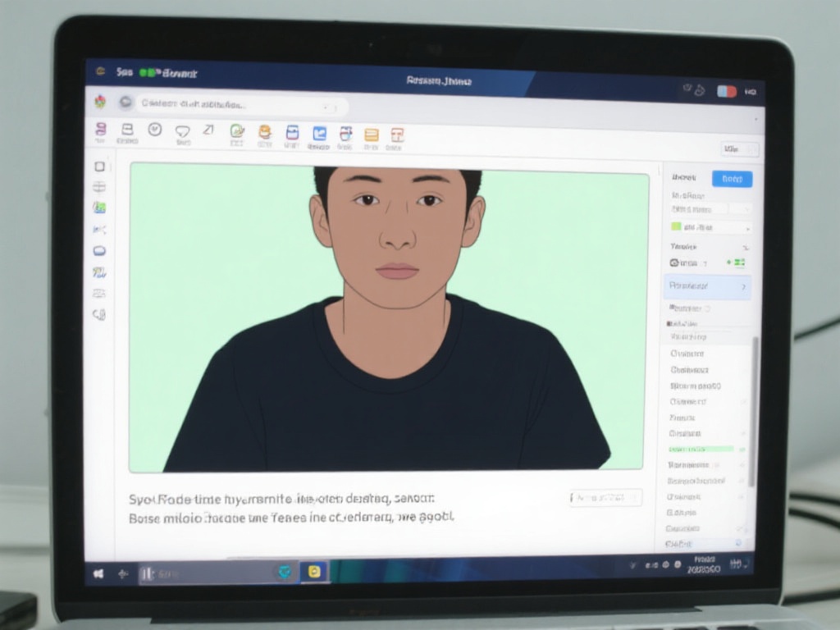The image size is (840, 630).
Task: Click the green circular edit toolbar icon
Action: click(237, 130)
